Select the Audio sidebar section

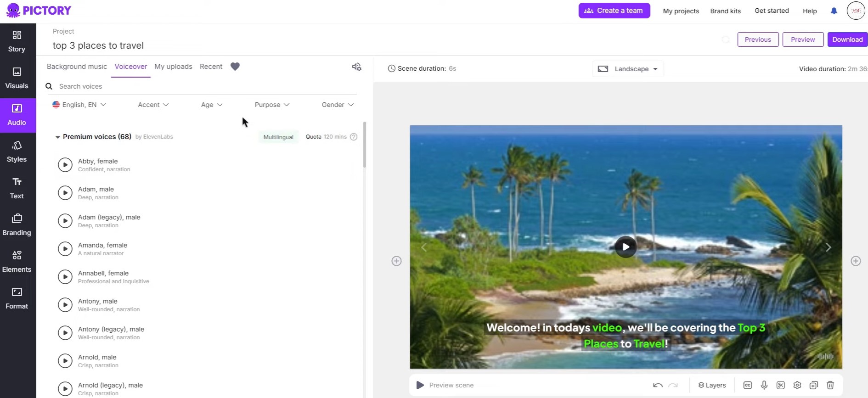(x=17, y=115)
